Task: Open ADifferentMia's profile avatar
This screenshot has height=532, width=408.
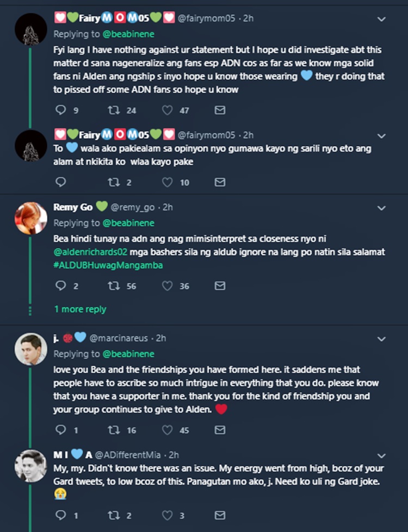Action: click(30, 466)
